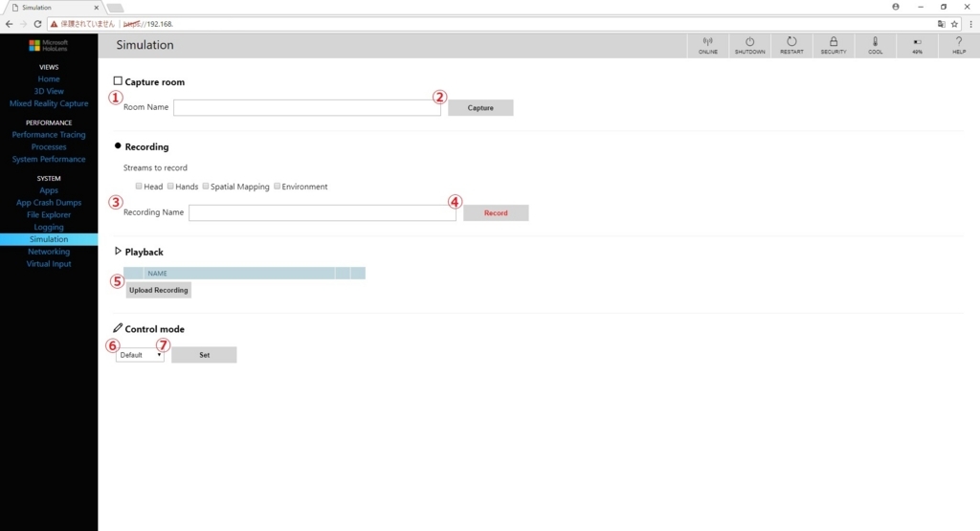The height and width of the screenshot is (531, 980).
Task: Click the red Record button
Action: point(496,213)
